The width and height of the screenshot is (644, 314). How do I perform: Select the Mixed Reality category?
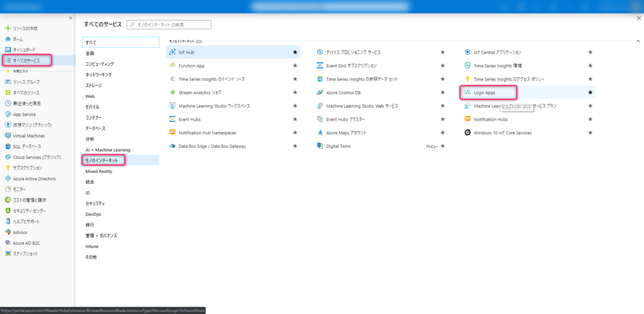pyautogui.click(x=121, y=171)
